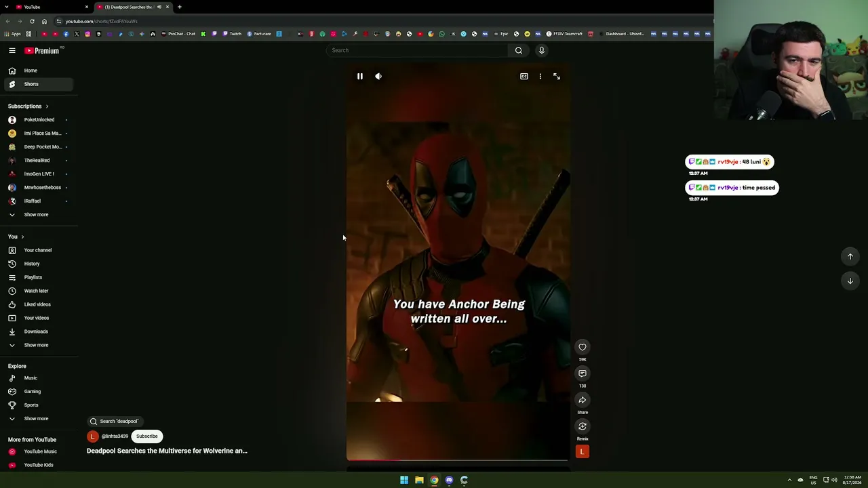Open Playlists in sidebar

(x=39, y=277)
